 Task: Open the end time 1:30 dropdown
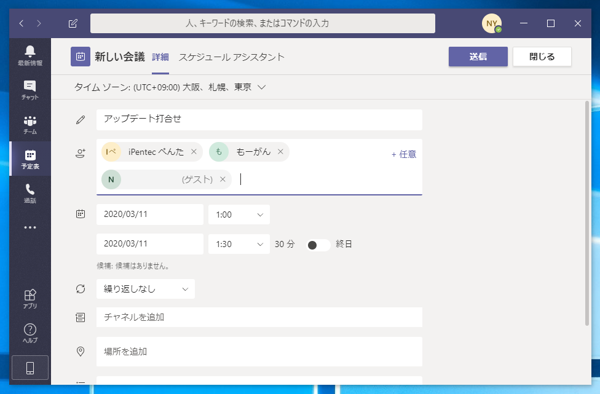click(x=239, y=244)
